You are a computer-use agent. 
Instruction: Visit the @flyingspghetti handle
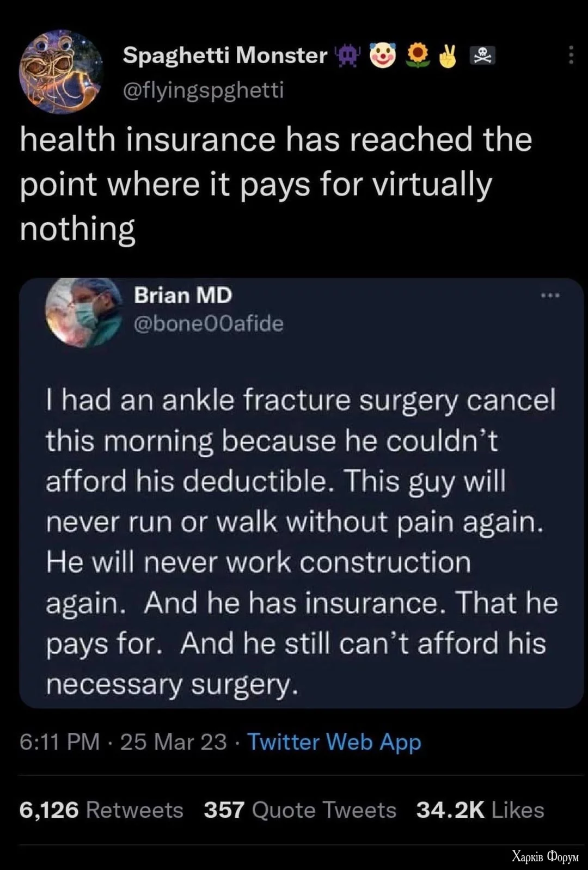[x=204, y=90]
